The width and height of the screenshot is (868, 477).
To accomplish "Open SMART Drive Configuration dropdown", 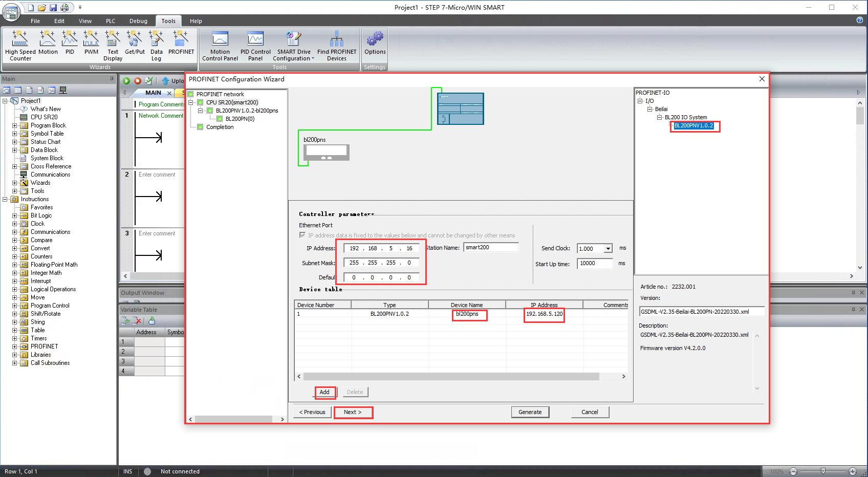I will [x=294, y=46].
